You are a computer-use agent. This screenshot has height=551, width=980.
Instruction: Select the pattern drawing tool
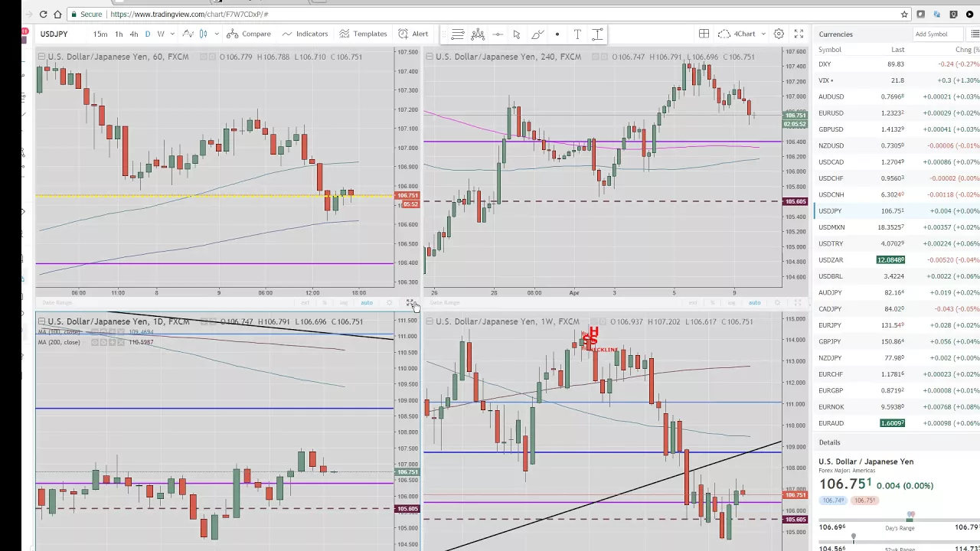point(478,34)
